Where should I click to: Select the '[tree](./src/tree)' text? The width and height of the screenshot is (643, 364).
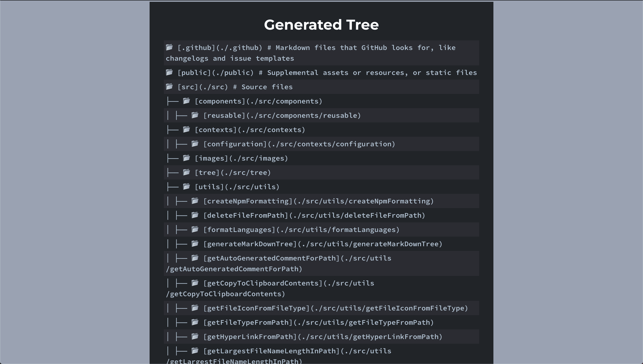(233, 173)
